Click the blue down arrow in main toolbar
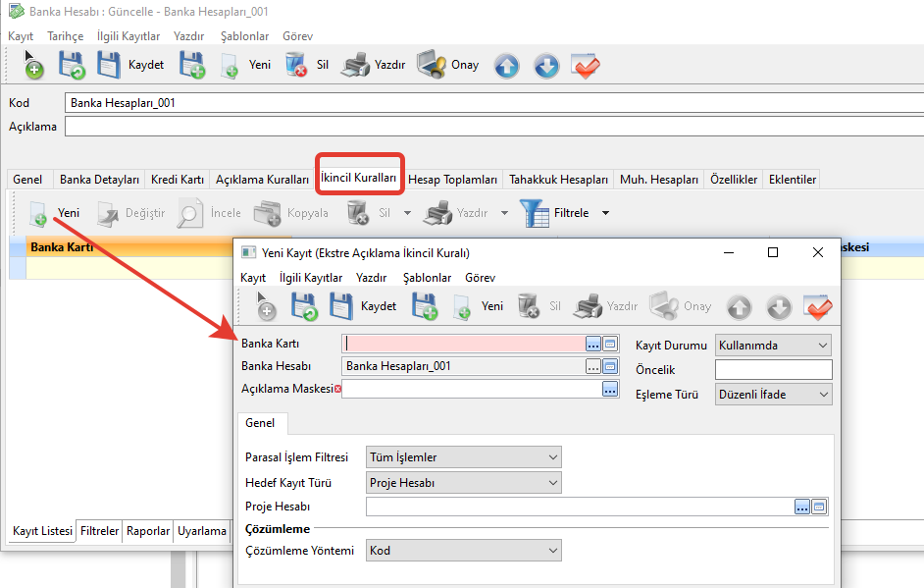Viewport: 924px width, 588px height. [x=546, y=66]
